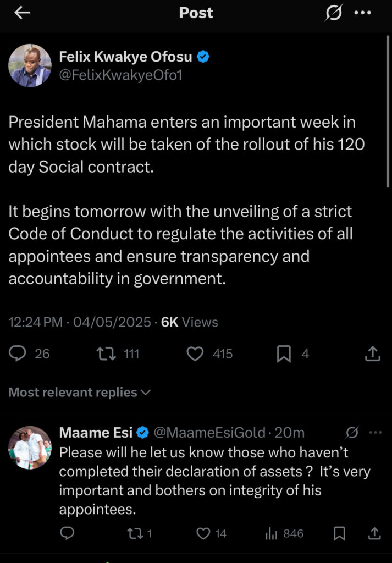Tap the back arrow icon
Image resolution: width=392 pixels, height=563 pixels.
point(22,14)
